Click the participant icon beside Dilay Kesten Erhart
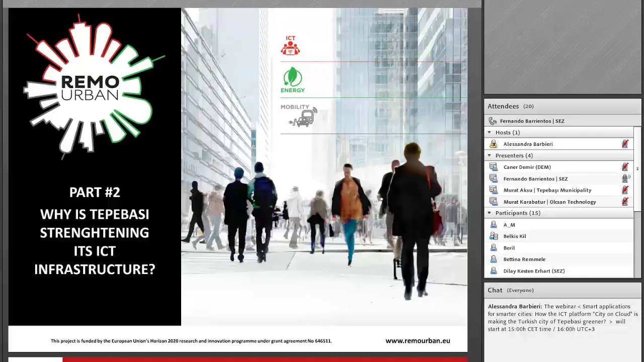Viewport: 644px width, 362px height. [x=494, y=271]
